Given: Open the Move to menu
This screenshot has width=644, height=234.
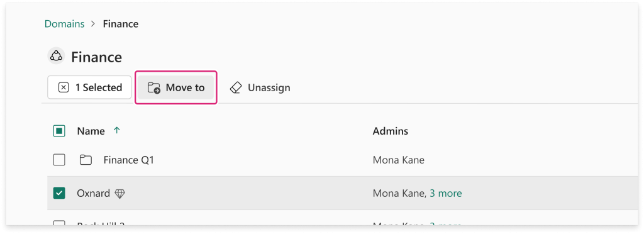Looking at the screenshot, I should click(176, 87).
